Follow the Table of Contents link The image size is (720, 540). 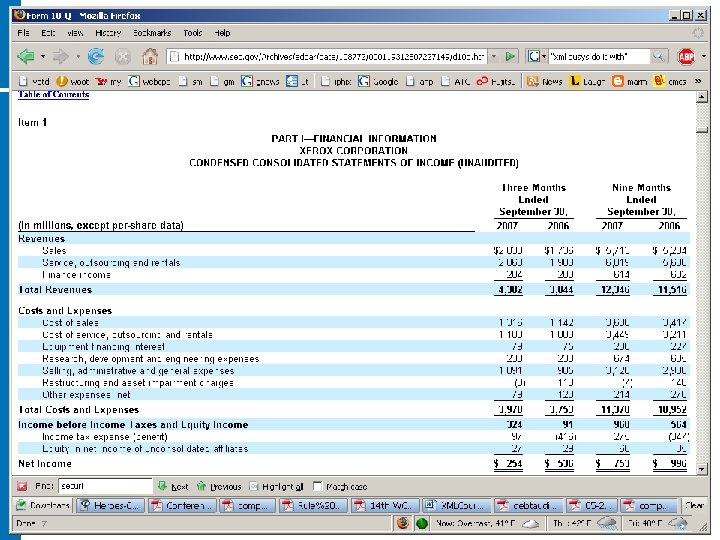(54, 95)
